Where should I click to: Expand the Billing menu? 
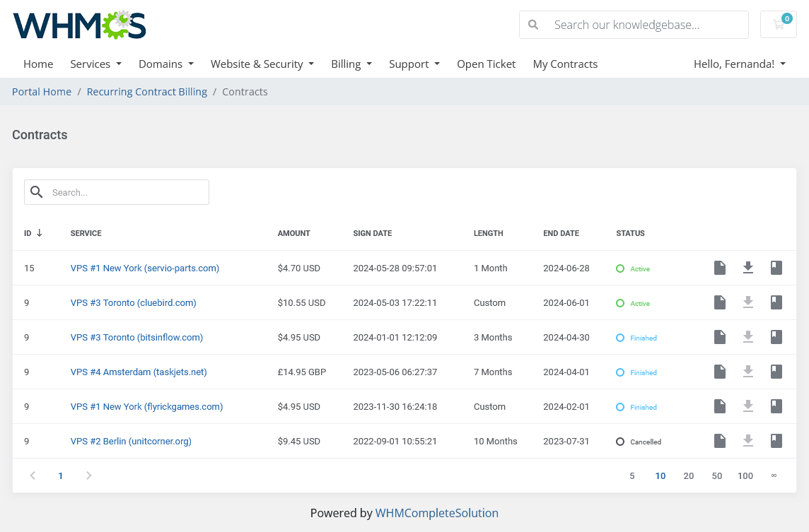coord(351,64)
